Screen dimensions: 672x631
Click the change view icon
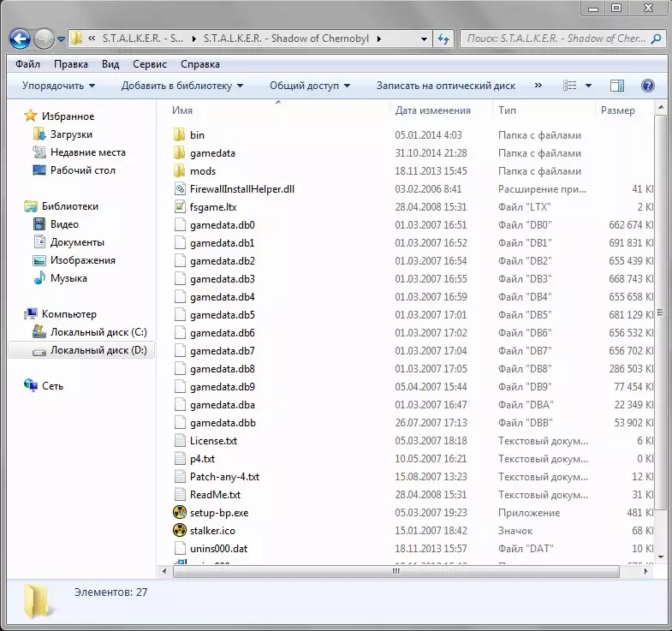click(x=569, y=86)
